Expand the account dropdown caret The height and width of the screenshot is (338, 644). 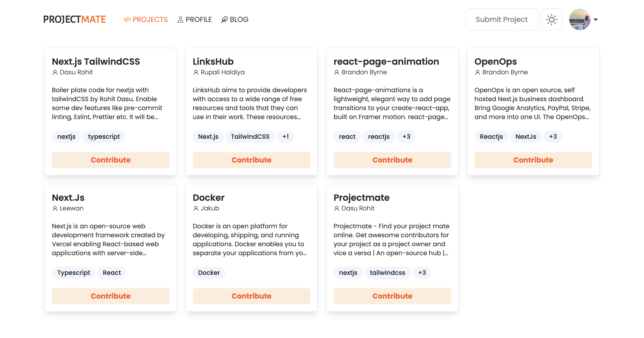(x=596, y=19)
